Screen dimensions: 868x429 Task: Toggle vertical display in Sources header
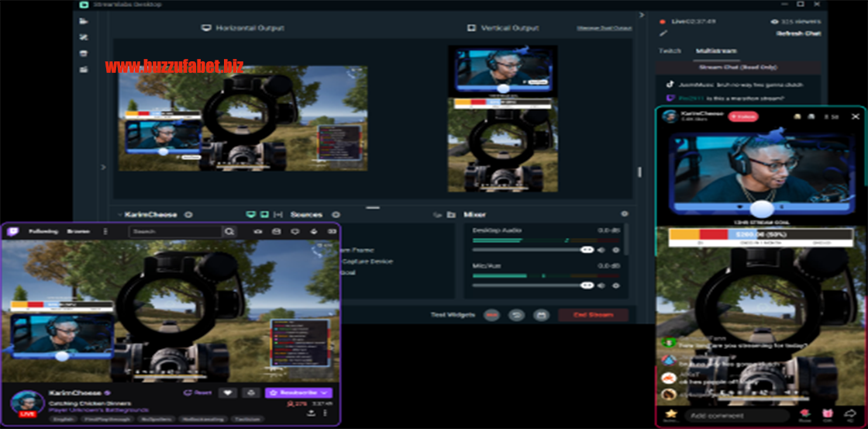[264, 214]
